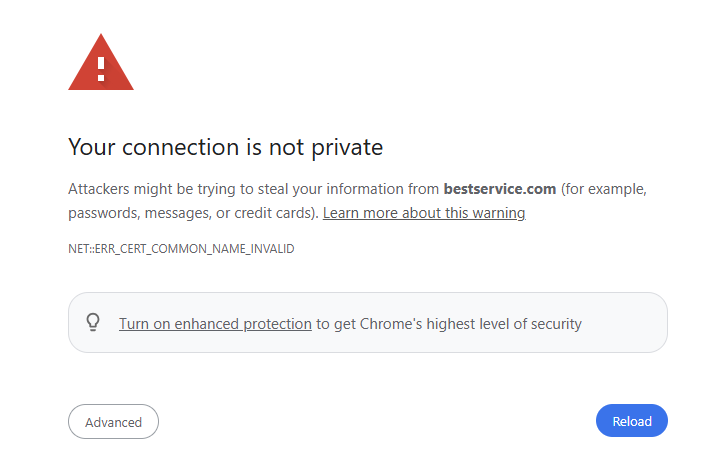Open the 'Learn more about this warning' link
This screenshot has width=715, height=468.
click(x=424, y=213)
